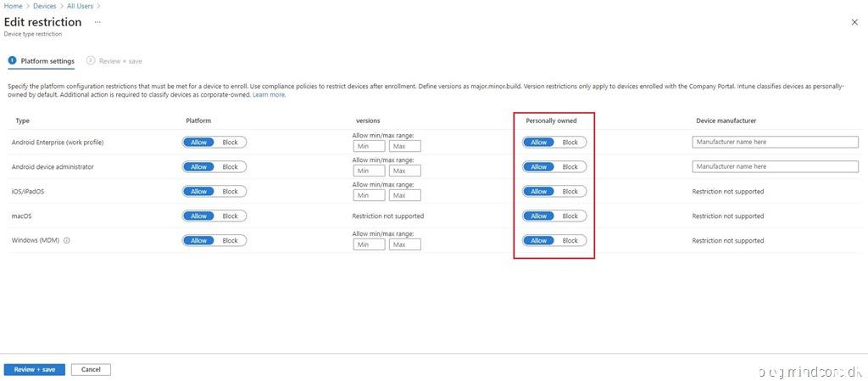Block personally owned iOS/iPadOS devices
The height and width of the screenshot is (381, 868).
coord(570,192)
